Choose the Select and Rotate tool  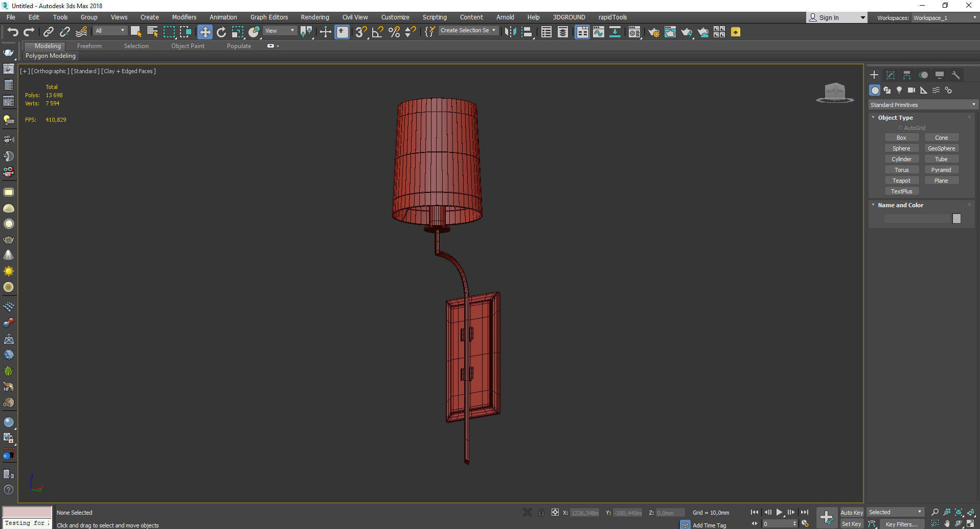(x=221, y=32)
